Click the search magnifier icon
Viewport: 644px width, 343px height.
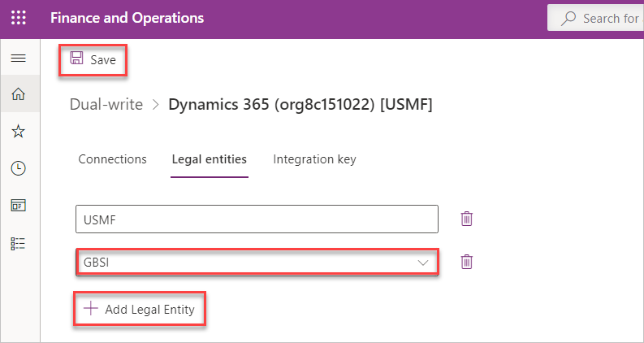pyautogui.click(x=568, y=19)
